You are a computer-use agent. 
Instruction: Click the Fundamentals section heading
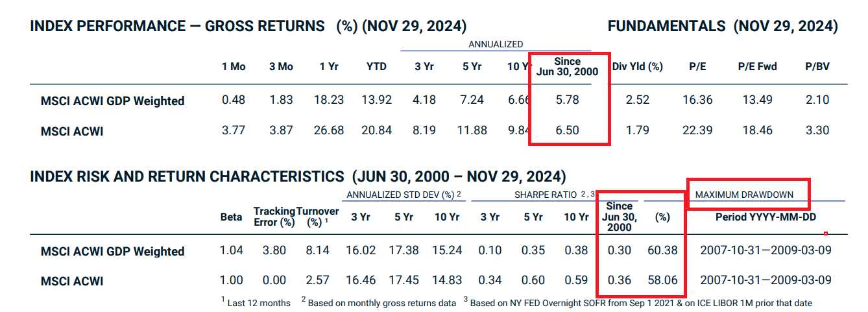[722, 27]
